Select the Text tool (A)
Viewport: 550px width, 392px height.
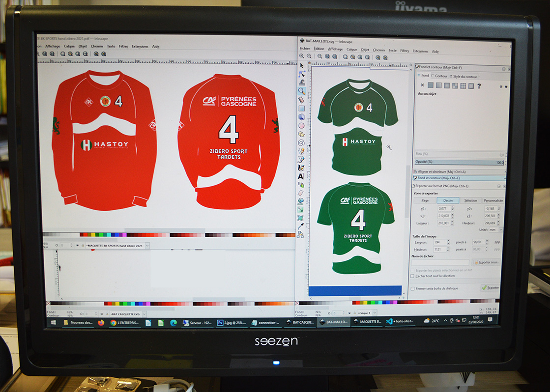tap(301, 176)
